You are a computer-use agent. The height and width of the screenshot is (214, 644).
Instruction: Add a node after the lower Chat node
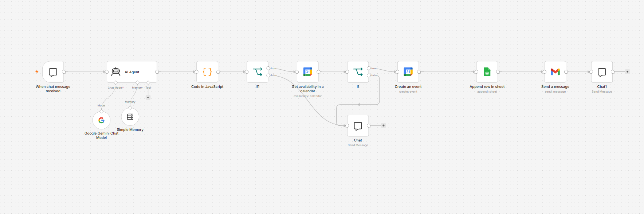[x=383, y=125]
